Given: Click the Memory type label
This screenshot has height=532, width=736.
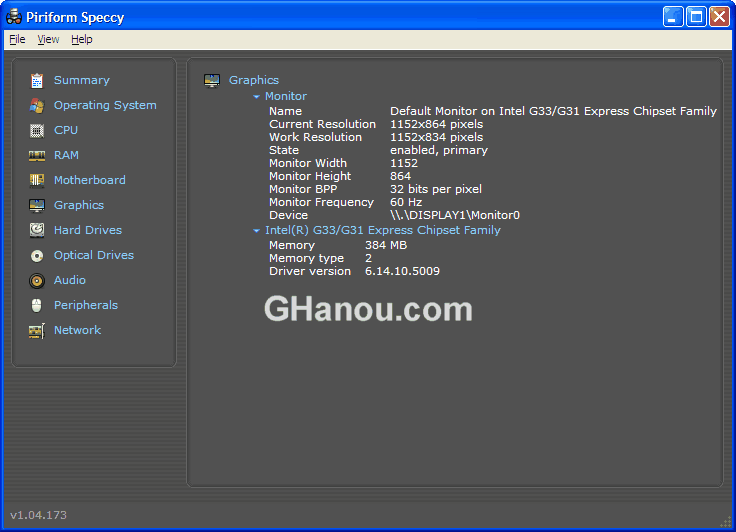Looking at the screenshot, I should pyautogui.click(x=307, y=258).
